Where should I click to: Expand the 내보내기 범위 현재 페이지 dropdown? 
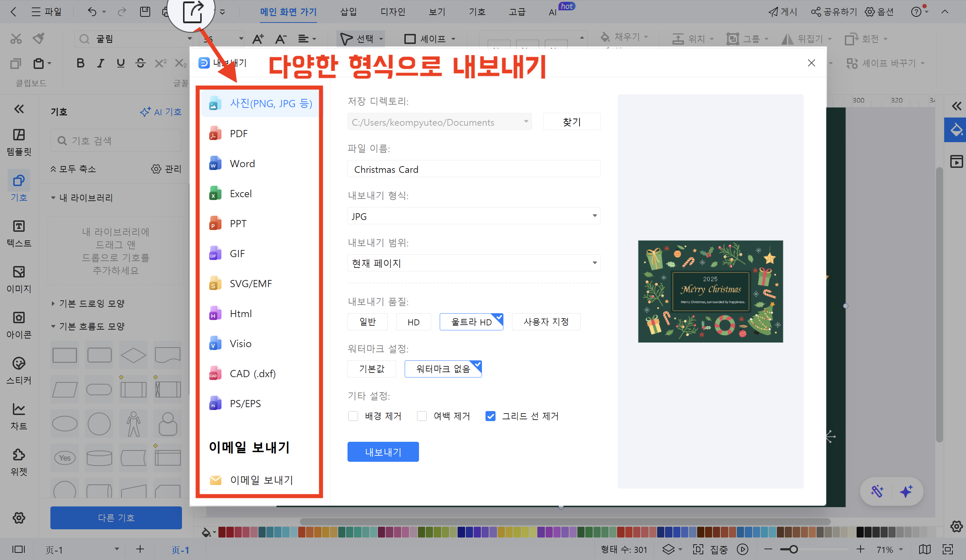pos(473,263)
